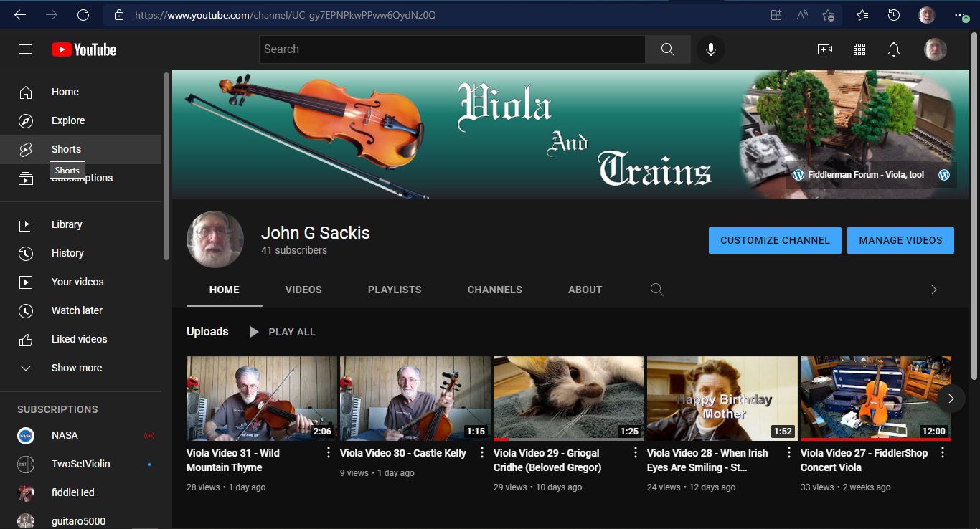Search within channel magnifier icon
Viewport: 980px width, 529px height.
pos(656,290)
